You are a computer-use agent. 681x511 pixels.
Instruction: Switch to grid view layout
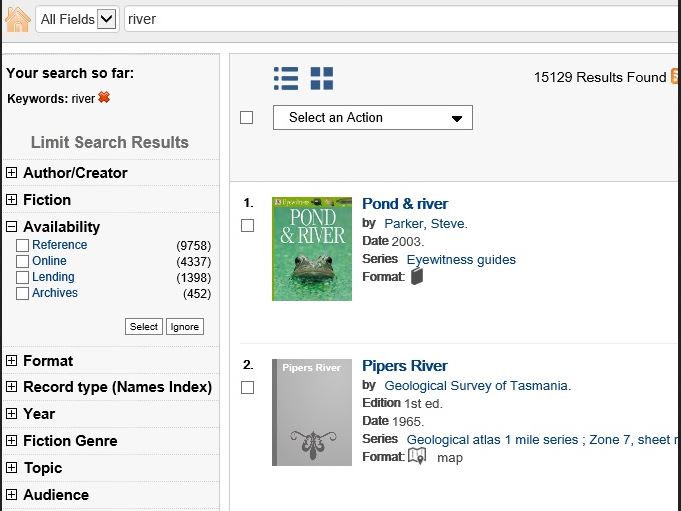321,78
